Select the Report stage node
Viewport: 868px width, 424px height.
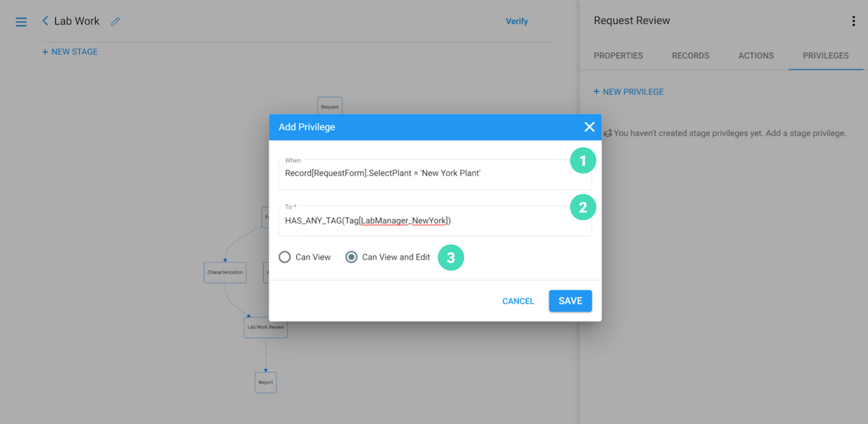click(x=266, y=382)
